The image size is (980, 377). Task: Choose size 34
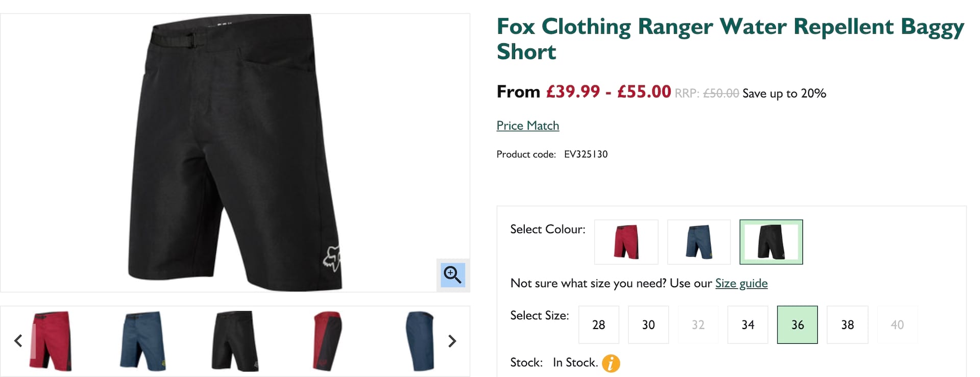[748, 325]
